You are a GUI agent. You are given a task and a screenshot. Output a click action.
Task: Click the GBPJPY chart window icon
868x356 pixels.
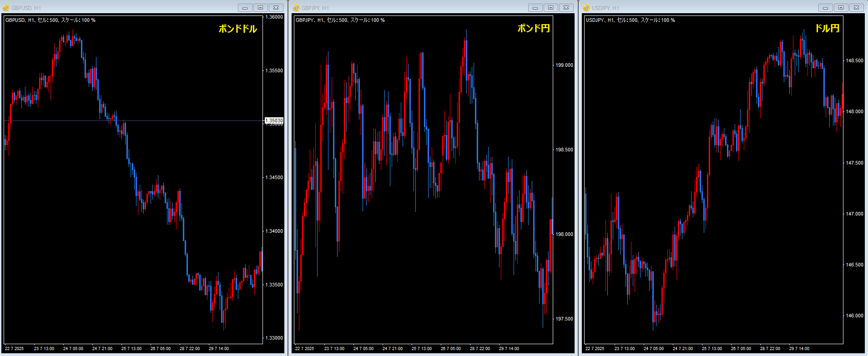point(296,8)
